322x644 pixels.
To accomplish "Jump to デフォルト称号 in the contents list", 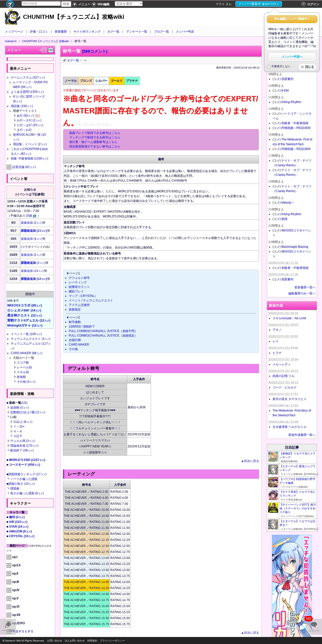I will [x=79, y=278].
